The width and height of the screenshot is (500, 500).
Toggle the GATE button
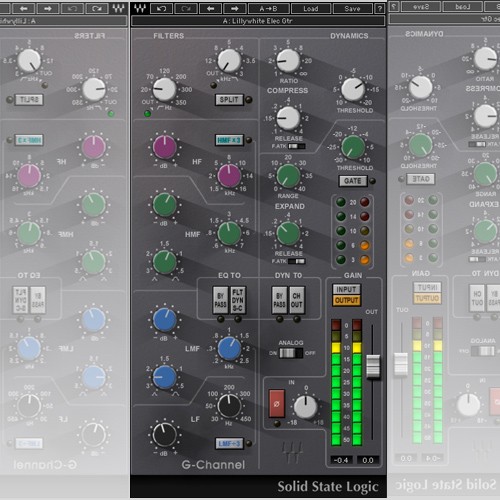[353, 181]
